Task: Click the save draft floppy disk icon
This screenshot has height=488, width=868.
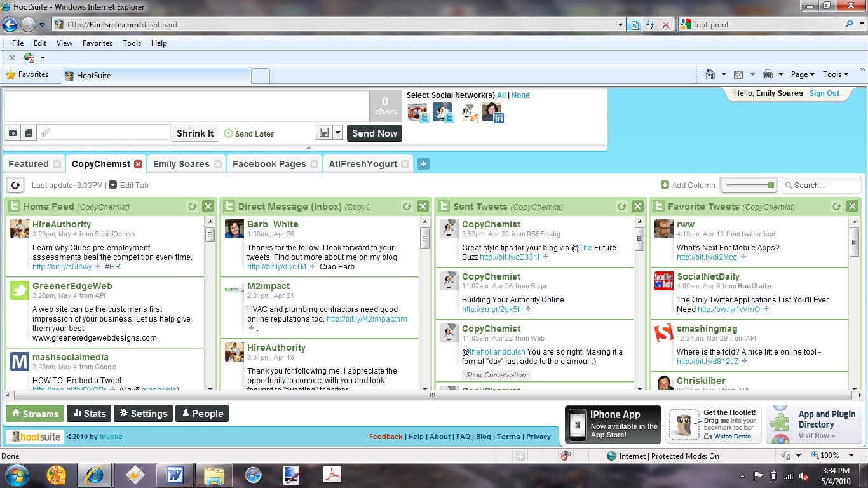Action: click(324, 133)
